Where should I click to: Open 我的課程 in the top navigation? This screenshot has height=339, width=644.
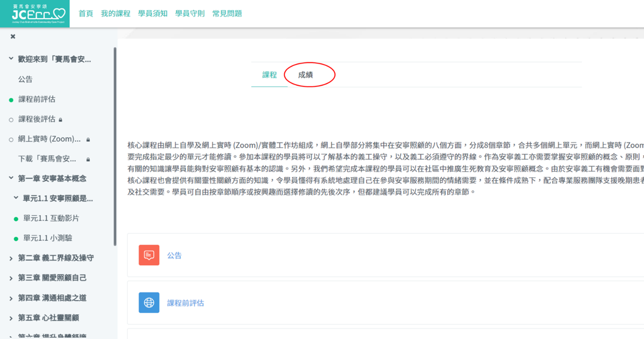(115, 14)
